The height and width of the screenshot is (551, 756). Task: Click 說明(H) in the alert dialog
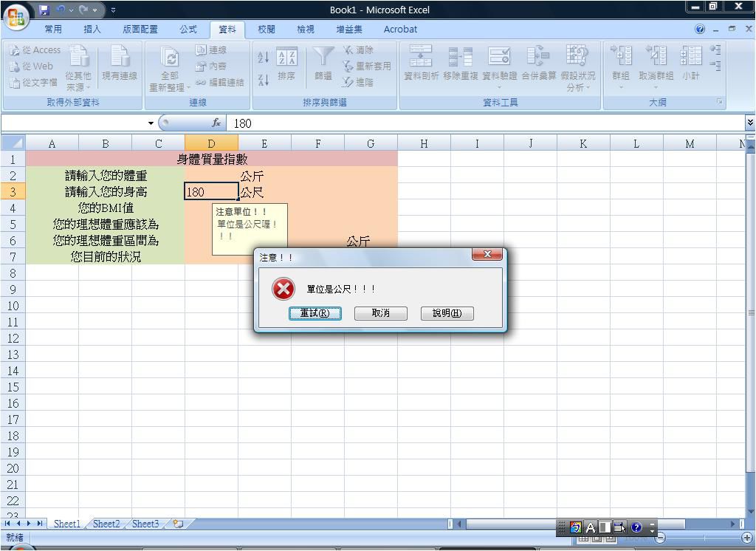(x=447, y=313)
